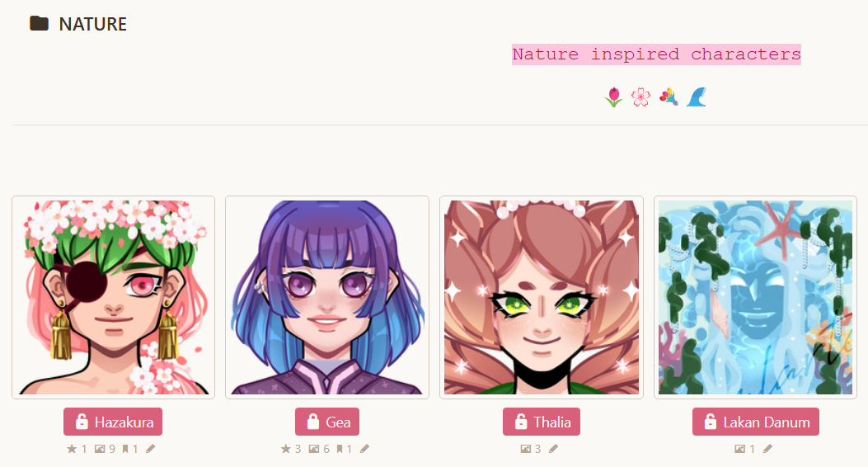Click the NATURE folder icon
Image resolution: width=868 pixels, height=467 pixels.
39,24
